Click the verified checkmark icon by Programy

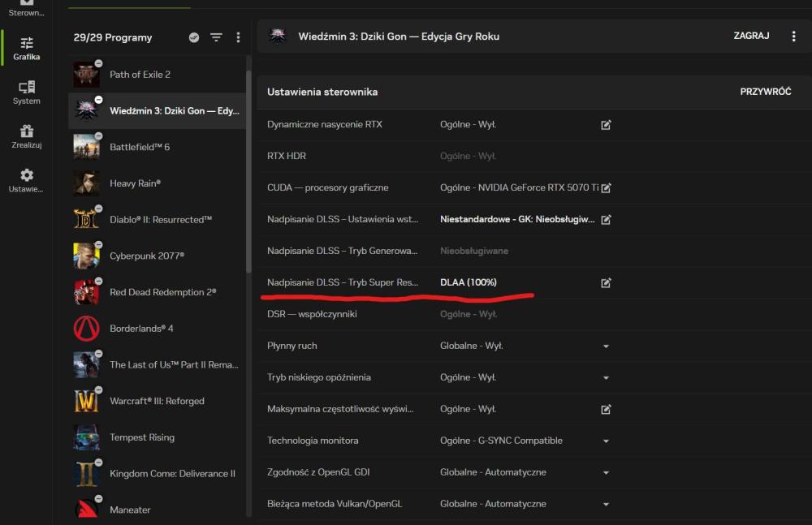click(194, 37)
